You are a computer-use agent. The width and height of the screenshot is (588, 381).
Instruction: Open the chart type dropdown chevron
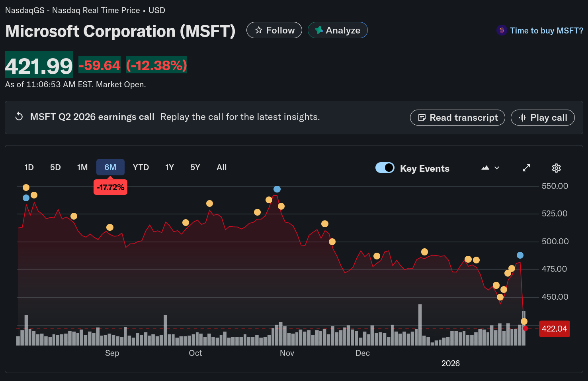497,168
